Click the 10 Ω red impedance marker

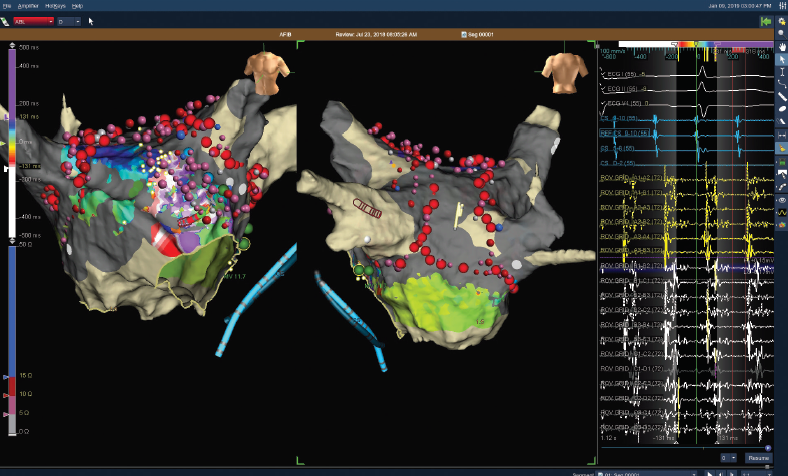point(6,396)
